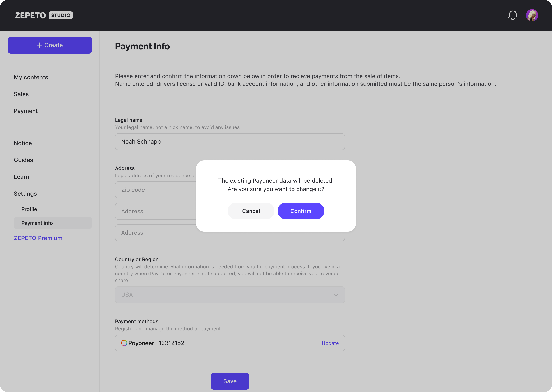Click the ZEPETO Studio logo
552x392 pixels.
coord(44,15)
